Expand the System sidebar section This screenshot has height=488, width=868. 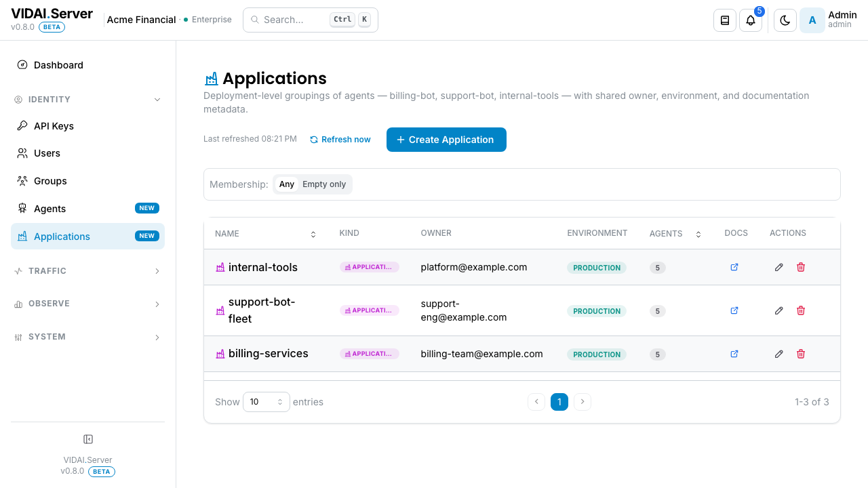click(x=88, y=337)
